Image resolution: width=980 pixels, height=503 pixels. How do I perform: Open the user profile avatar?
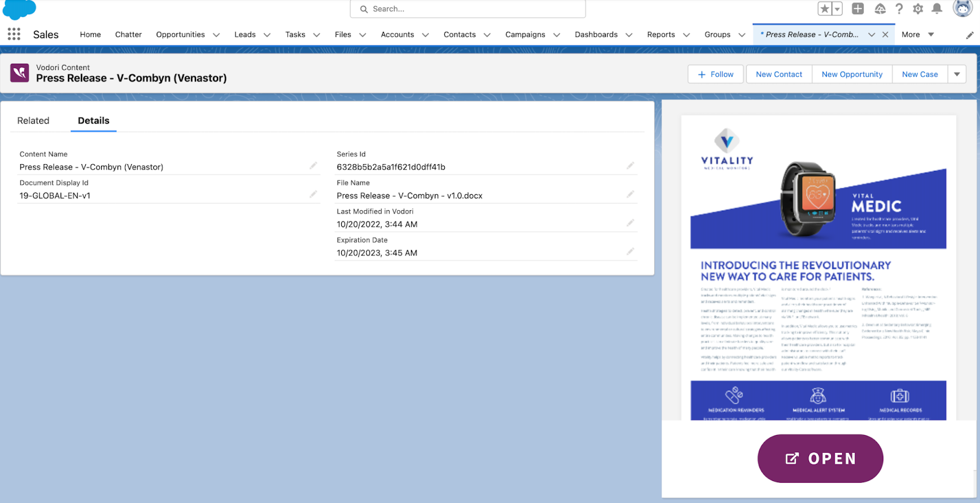pyautogui.click(x=963, y=8)
